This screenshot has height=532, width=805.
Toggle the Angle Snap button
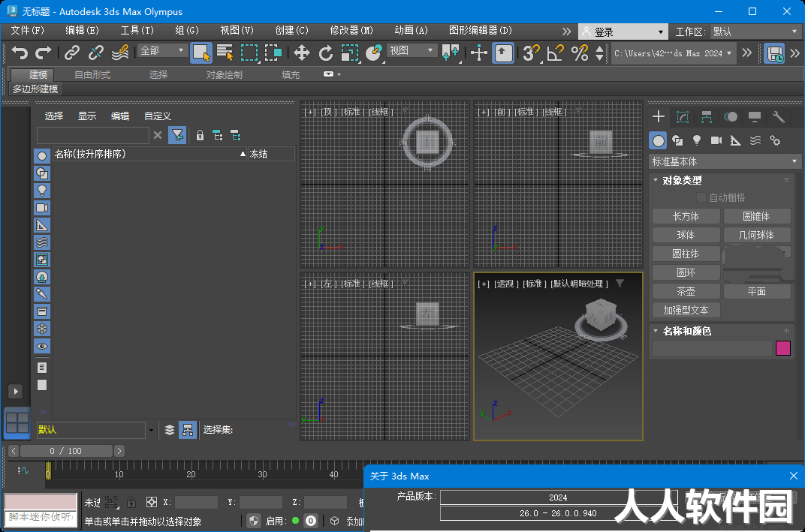pos(555,53)
